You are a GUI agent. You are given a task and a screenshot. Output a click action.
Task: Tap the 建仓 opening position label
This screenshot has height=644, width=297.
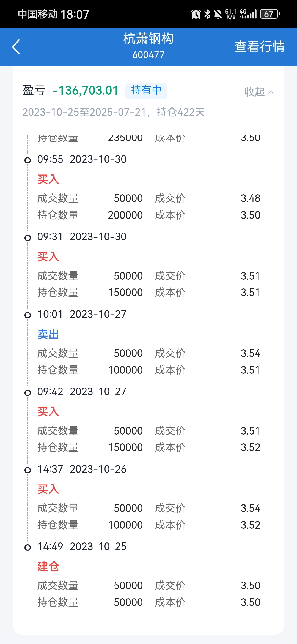48,567
